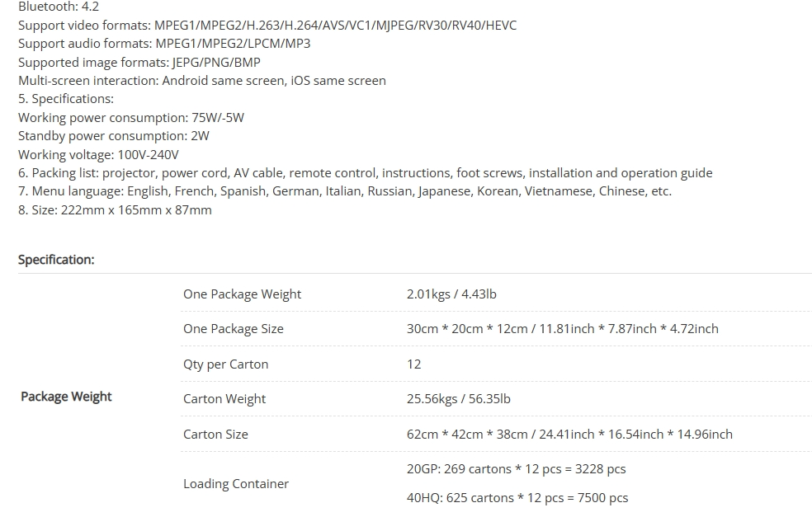Viewport: 812px width, 517px height.
Task: Click the 25.56kgs / 56.35lb carton weight
Action: click(458, 399)
